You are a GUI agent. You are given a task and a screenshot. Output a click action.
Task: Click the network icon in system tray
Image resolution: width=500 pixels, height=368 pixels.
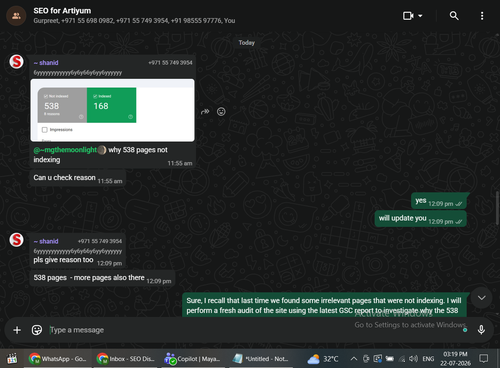coord(402,359)
